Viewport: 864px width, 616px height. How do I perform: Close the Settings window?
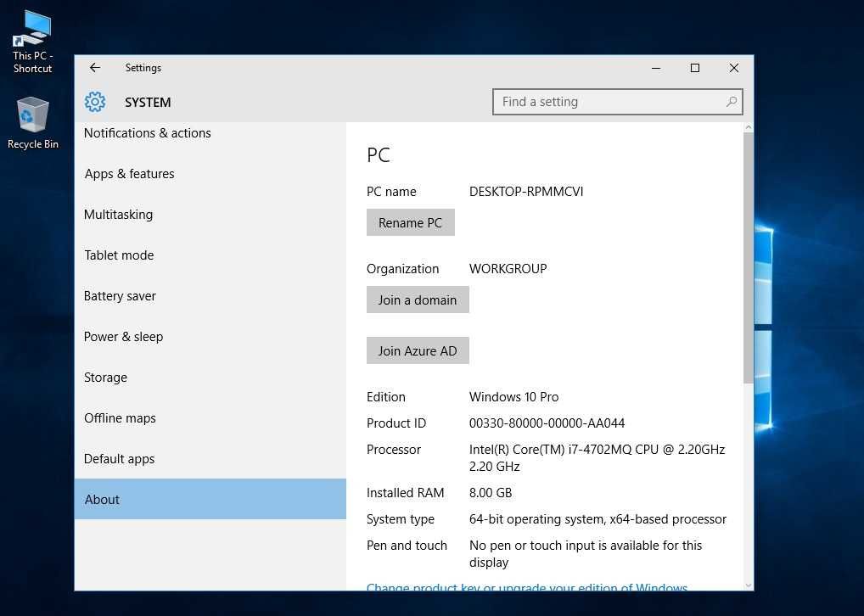coord(734,68)
